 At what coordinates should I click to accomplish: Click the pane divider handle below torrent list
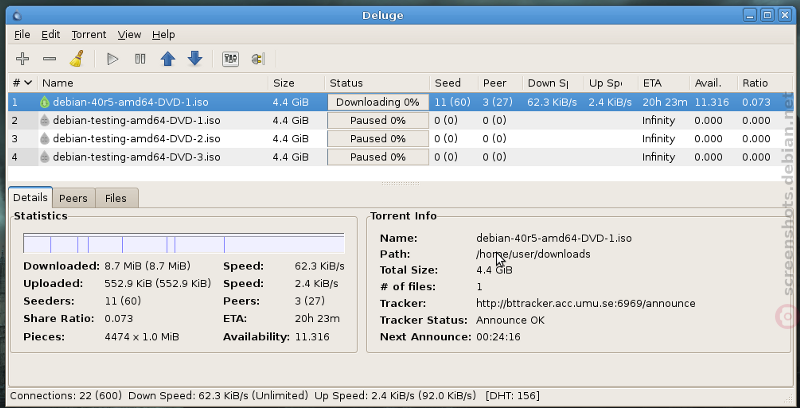401,183
